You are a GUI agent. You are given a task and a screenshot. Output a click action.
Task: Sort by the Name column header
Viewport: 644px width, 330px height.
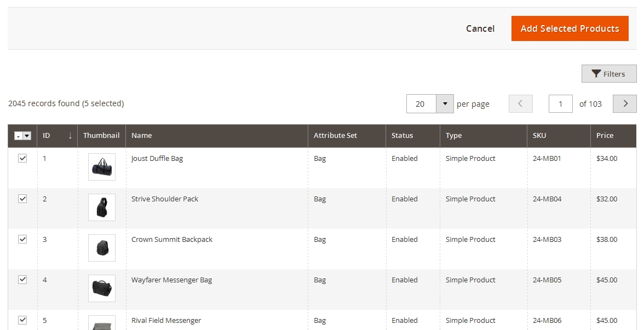click(x=142, y=136)
